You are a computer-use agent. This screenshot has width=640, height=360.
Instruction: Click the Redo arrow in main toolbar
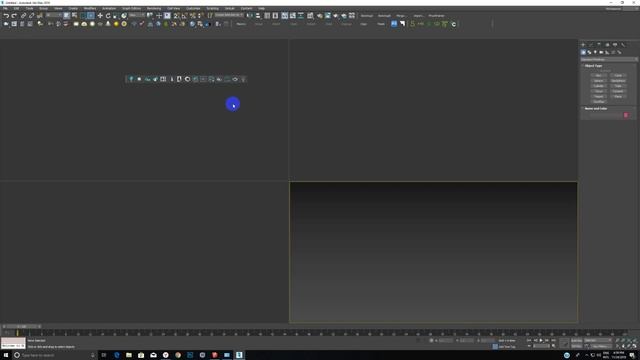click(14, 16)
